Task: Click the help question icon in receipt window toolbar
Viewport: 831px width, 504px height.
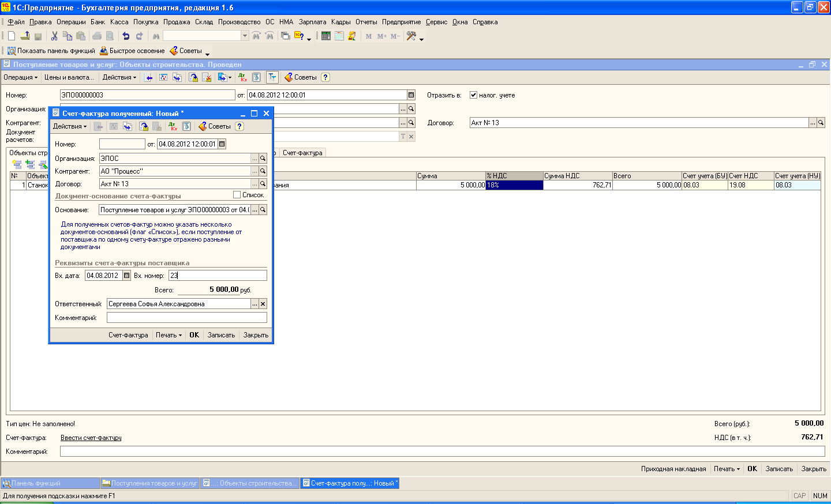Action: click(325, 77)
